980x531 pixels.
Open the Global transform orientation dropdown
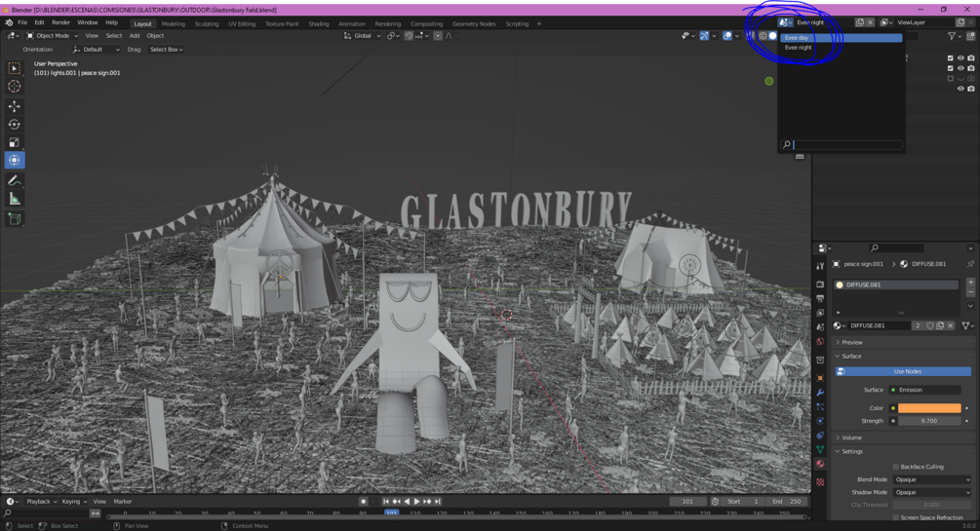coord(362,36)
